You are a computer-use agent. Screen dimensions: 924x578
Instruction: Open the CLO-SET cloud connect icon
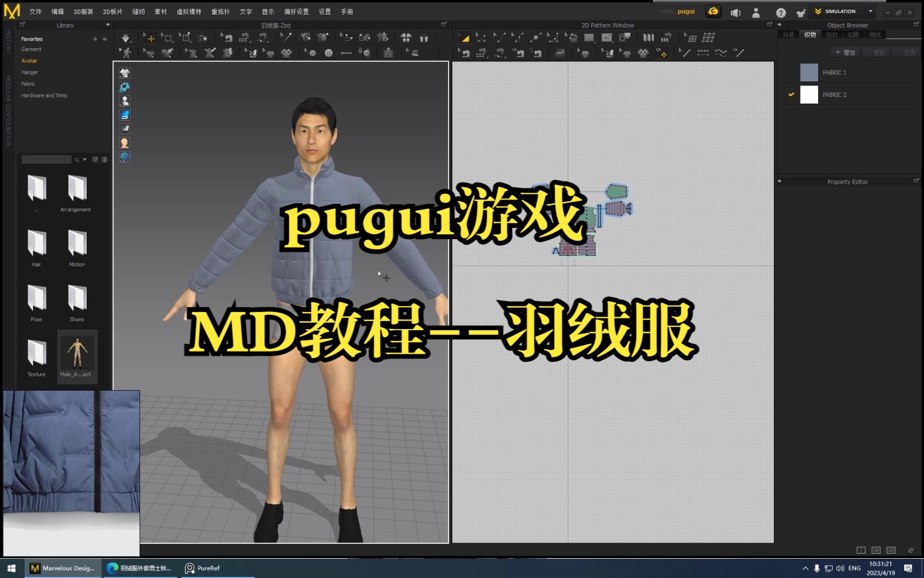pos(713,12)
